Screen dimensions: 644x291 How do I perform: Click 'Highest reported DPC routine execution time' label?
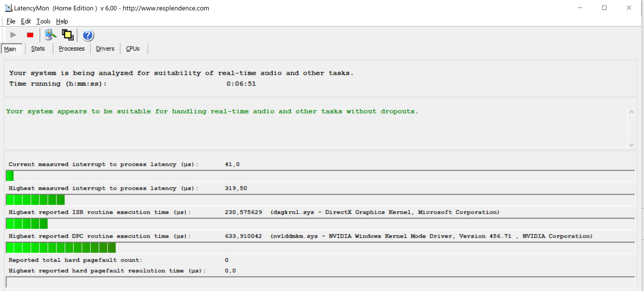click(x=100, y=236)
